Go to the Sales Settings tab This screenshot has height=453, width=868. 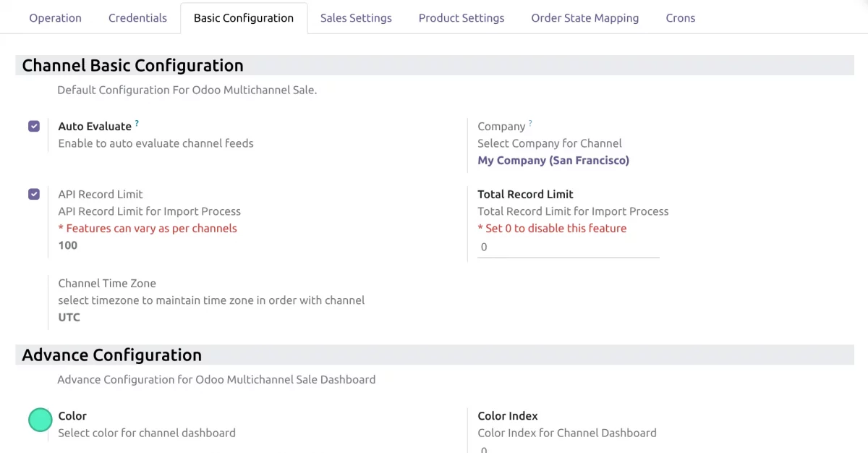coord(356,18)
